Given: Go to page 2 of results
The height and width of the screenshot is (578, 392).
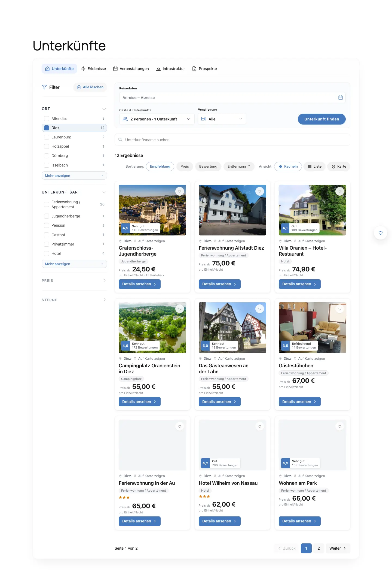Looking at the screenshot, I should click(318, 548).
